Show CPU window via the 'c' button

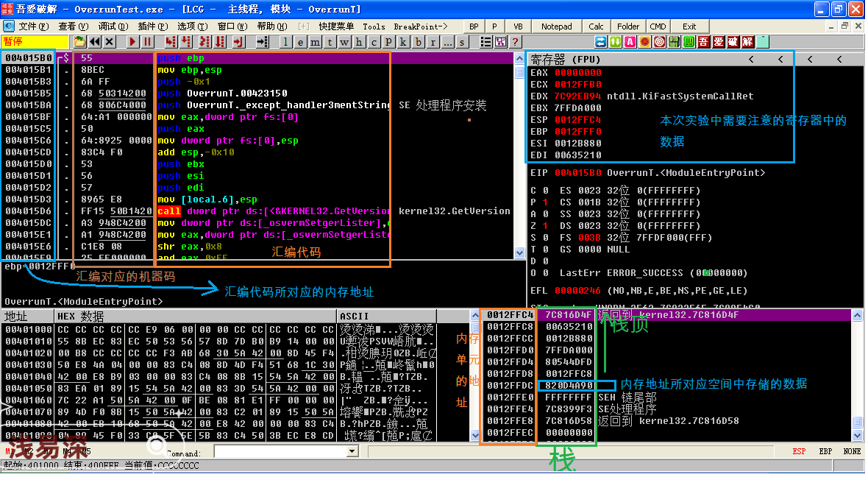(374, 41)
